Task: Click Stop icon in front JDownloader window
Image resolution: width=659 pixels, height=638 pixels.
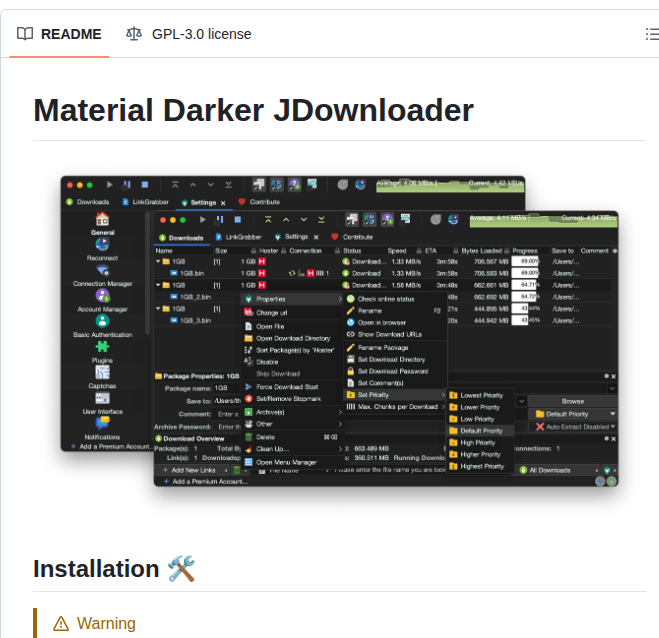Action: coord(238,219)
